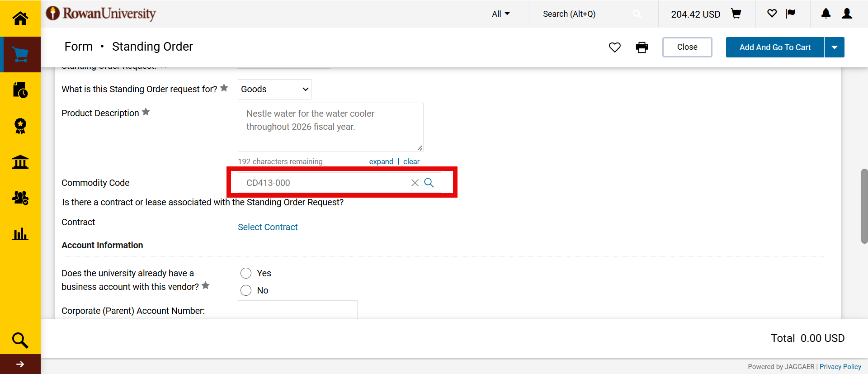
Task: Add form to favorites heart icon
Action: click(614, 47)
